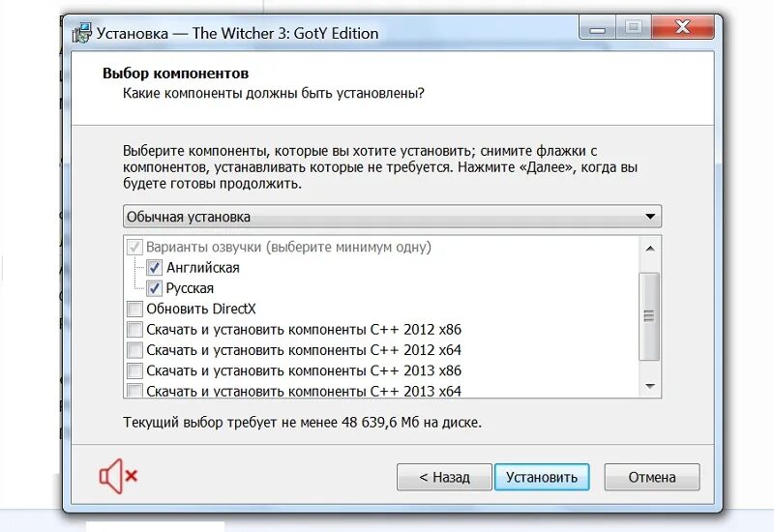Click the component list scroll down arrow

pyautogui.click(x=649, y=386)
